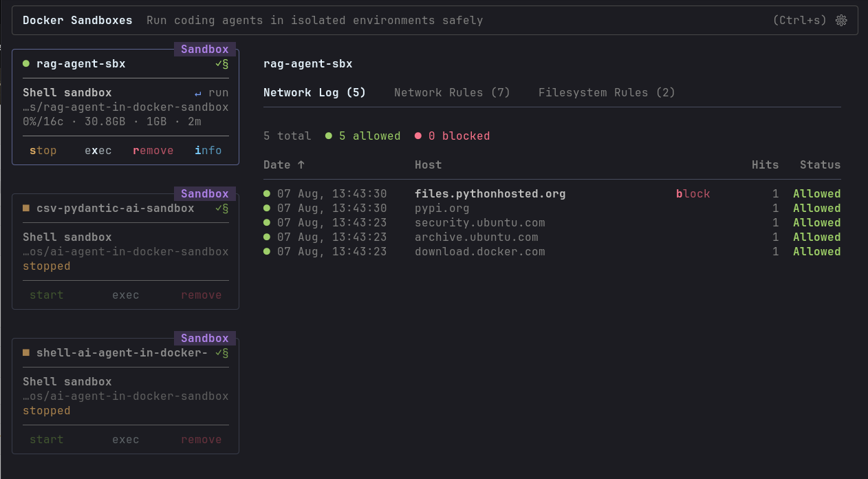Click the rag-agent-sbx heading in detail pane

(x=308, y=64)
